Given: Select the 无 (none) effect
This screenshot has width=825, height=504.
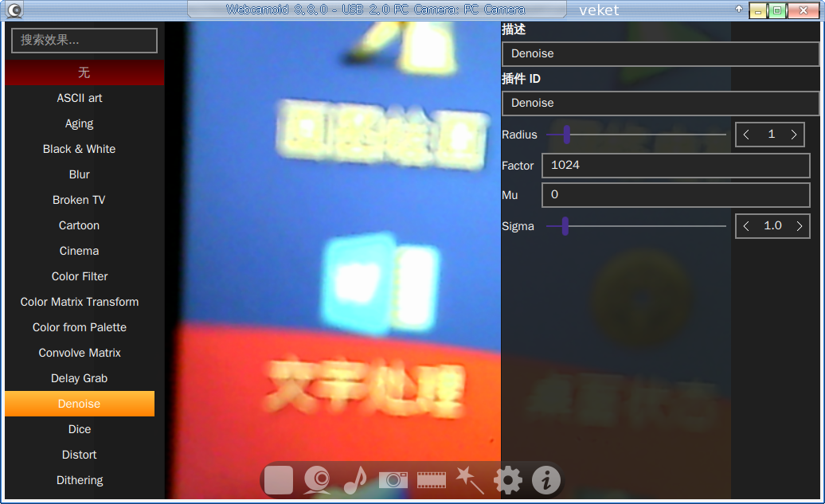Looking at the screenshot, I should click(x=84, y=72).
